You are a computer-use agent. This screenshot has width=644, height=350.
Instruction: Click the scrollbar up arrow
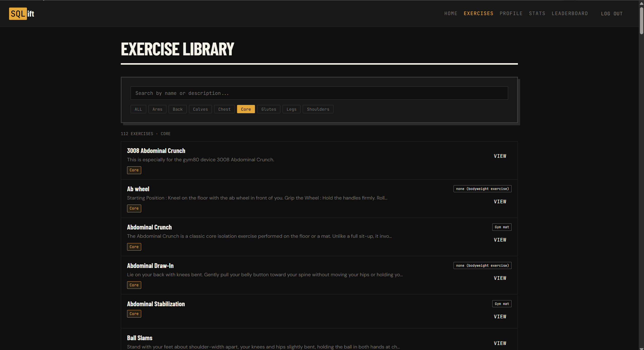pos(641,3)
